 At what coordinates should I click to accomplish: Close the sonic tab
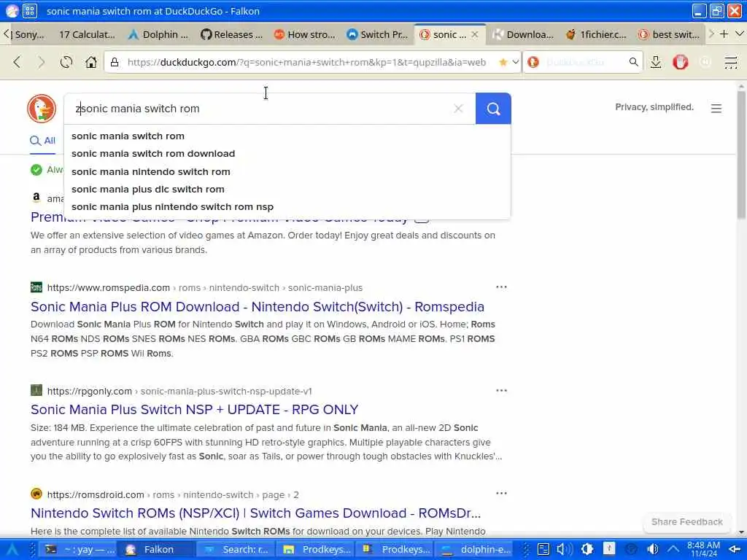point(474,34)
